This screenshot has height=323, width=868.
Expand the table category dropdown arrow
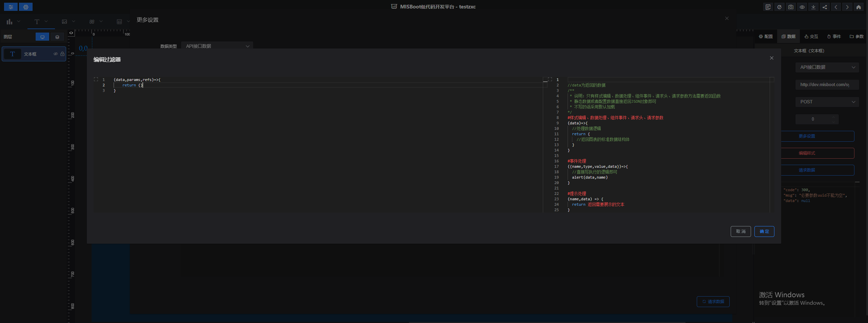click(128, 21)
